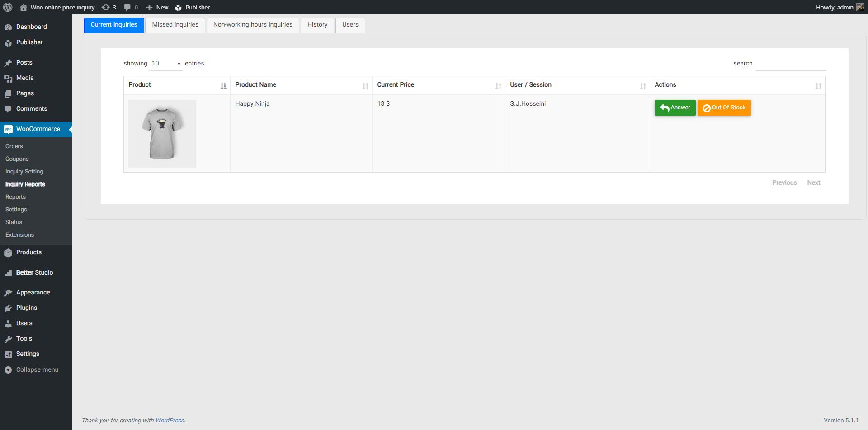
Task: Click the S.J.Hosseini user cell
Action: click(x=577, y=134)
